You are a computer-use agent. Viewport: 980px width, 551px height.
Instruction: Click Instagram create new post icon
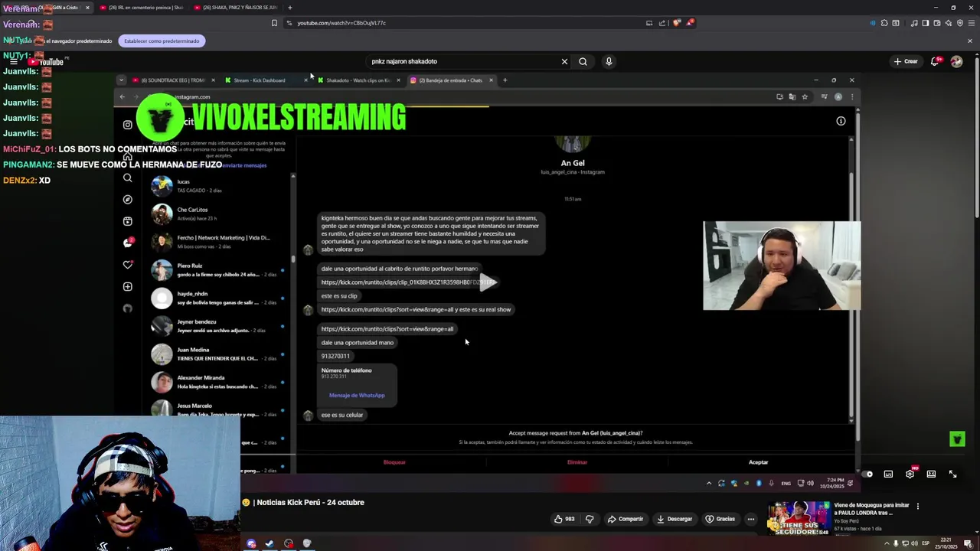click(128, 287)
